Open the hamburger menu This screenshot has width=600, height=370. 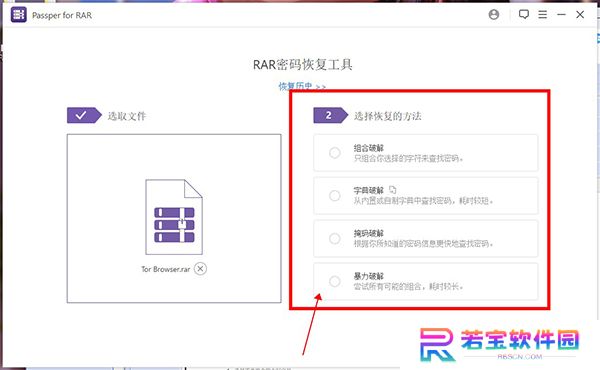click(542, 15)
